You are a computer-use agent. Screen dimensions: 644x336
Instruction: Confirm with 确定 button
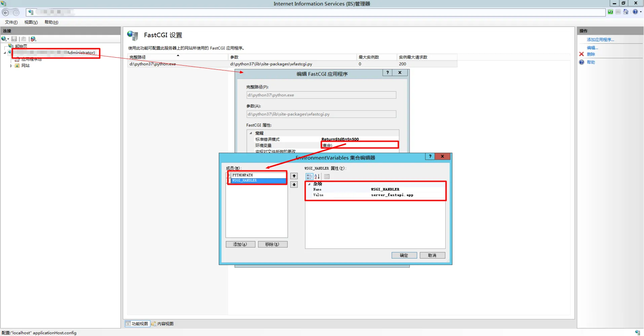(404, 256)
